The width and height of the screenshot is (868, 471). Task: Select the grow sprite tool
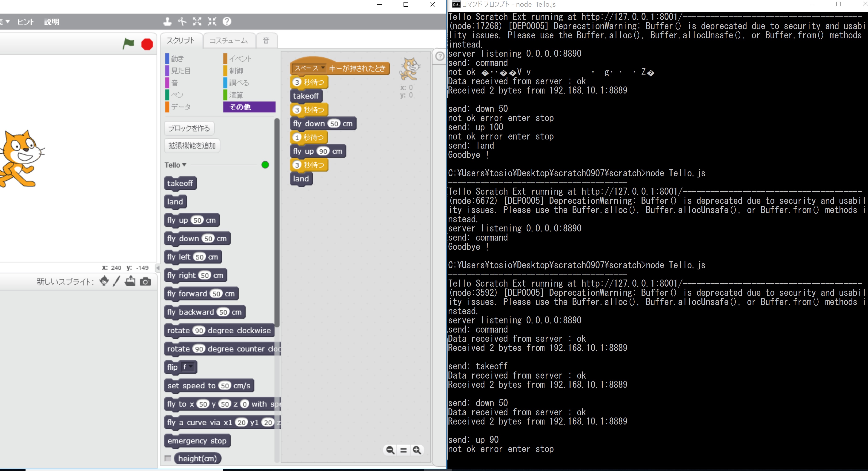point(197,21)
